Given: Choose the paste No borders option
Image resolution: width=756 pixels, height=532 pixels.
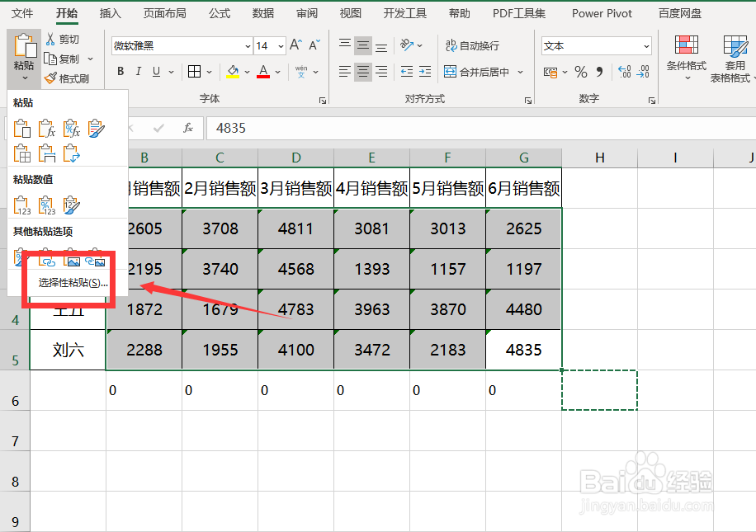Looking at the screenshot, I should click(22, 153).
